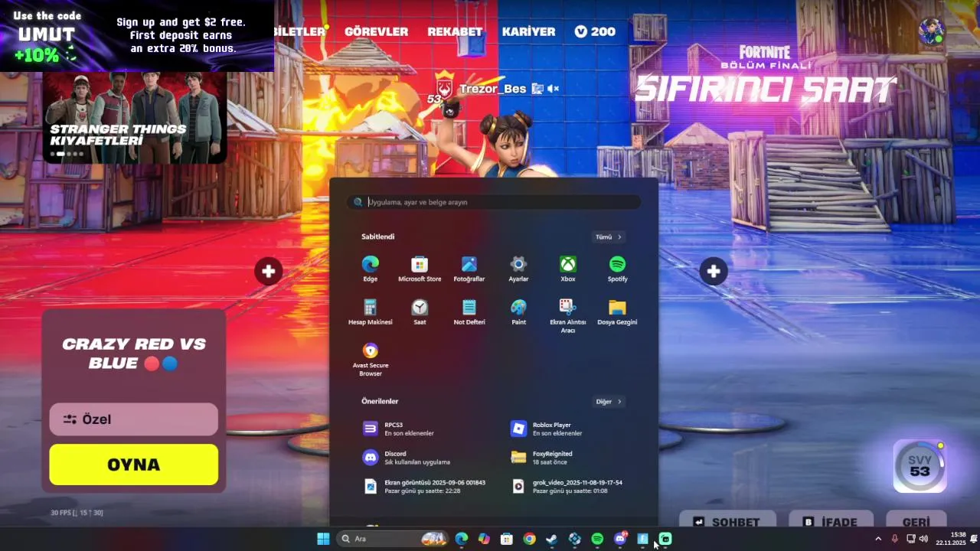Viewport: 980px width, 551px height.
Task: Open Stranger Things Kıyafetleri banner
Action: click(135, 117)
